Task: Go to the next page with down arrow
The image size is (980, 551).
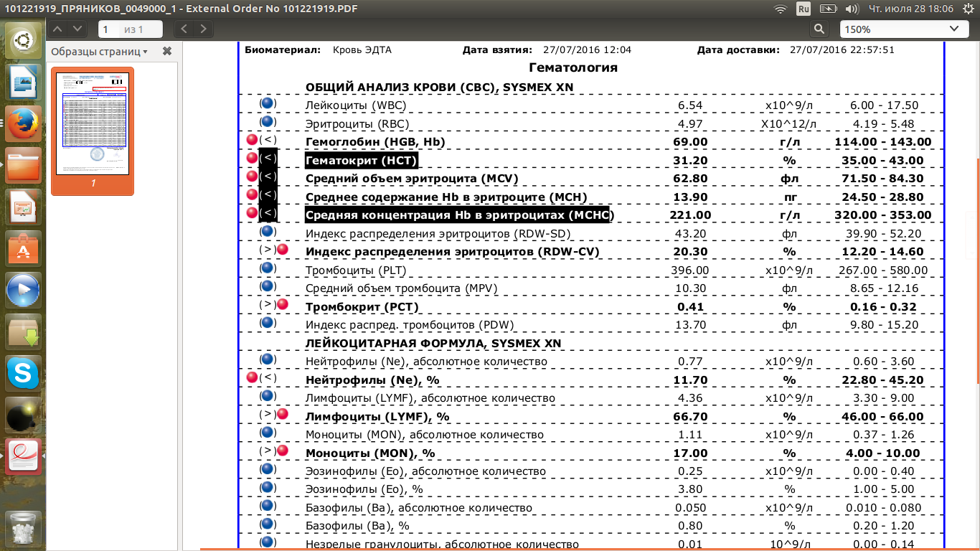Action: 77,29
